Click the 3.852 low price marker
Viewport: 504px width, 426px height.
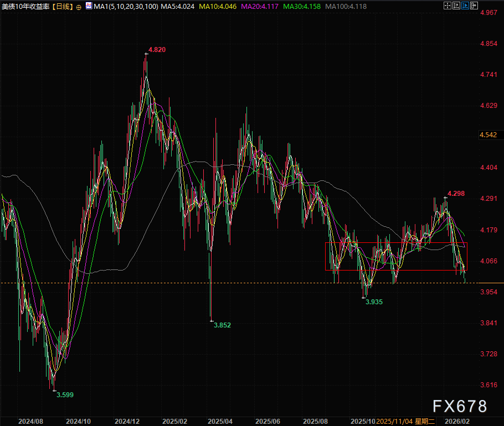(223, 325)
